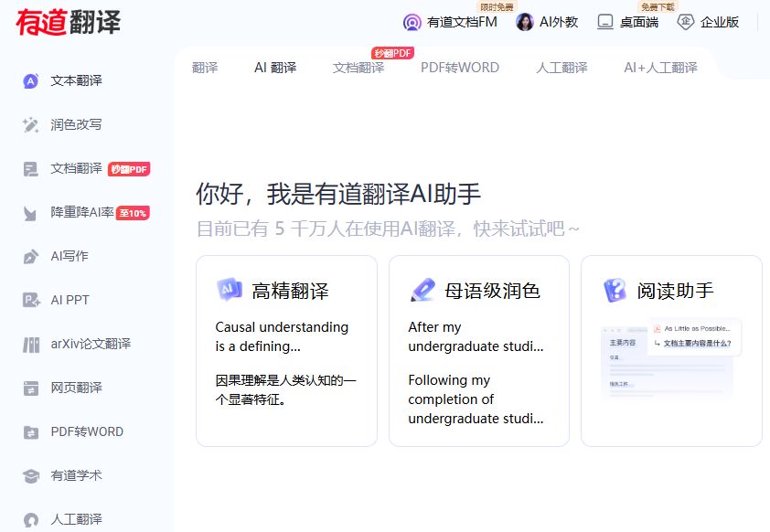Click the 桌面端 desktop icon
This screenshot has height=532, width=770.
coord(605,22)
